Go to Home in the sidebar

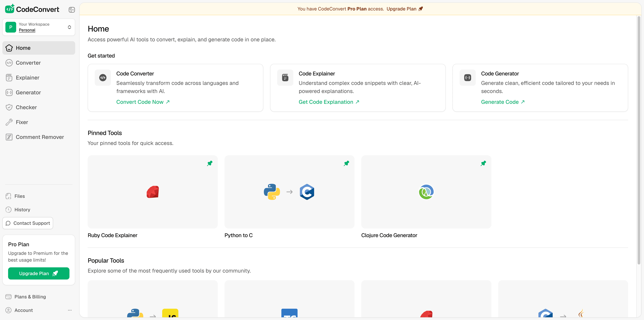click(x=39, y=48)
